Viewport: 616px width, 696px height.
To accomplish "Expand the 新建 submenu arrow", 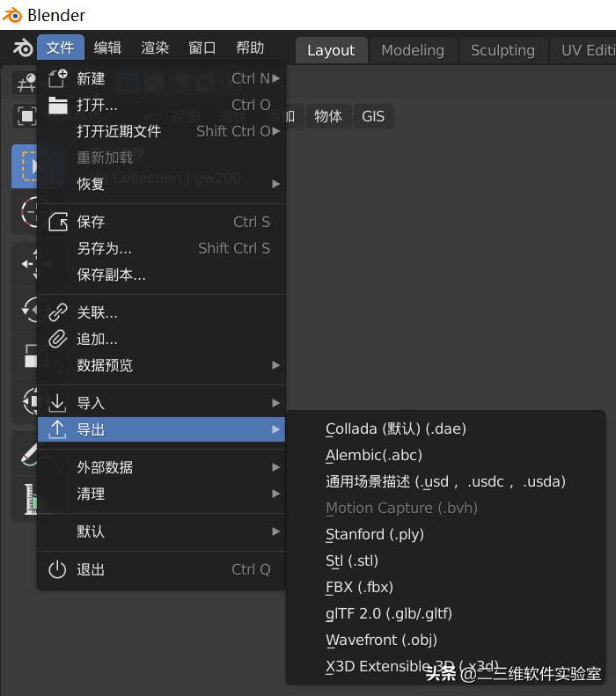I will (x=276, y=78).
